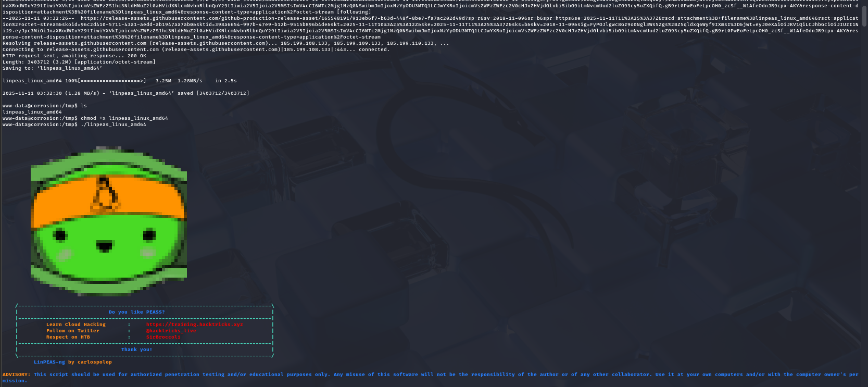This screenshot has width=868, height=387.
Task: Click the 'Saving to: linpeas_linux_amd64' line
Action: 52,68
